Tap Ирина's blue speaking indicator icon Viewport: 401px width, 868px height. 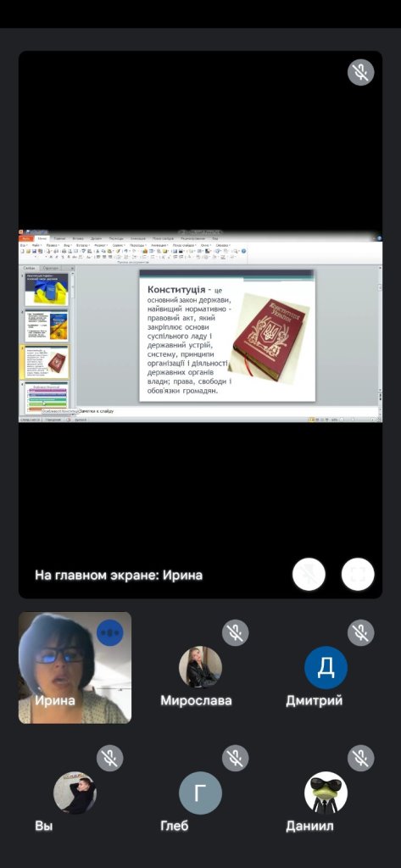[x=110, y=632]
